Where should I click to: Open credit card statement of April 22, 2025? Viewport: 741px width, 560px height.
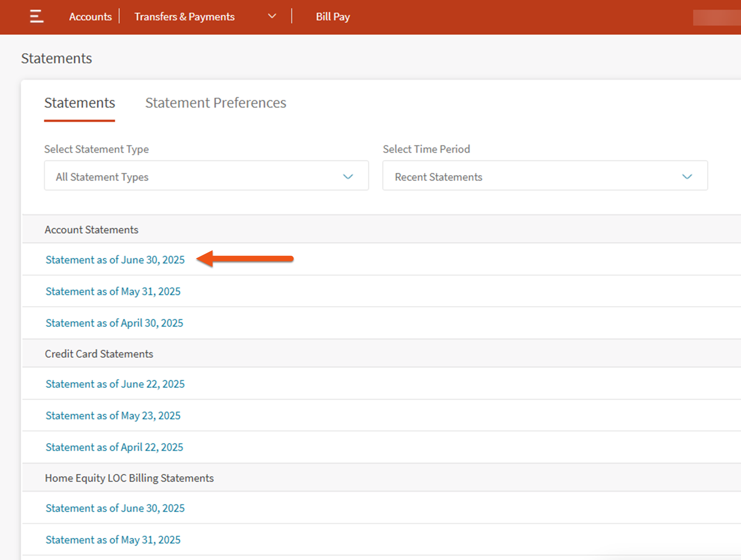pos(114,447)
